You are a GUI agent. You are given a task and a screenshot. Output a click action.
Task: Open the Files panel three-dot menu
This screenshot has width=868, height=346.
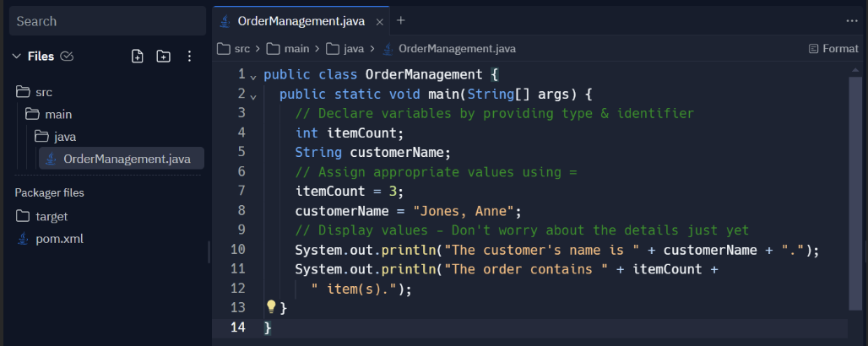[189, 56]
